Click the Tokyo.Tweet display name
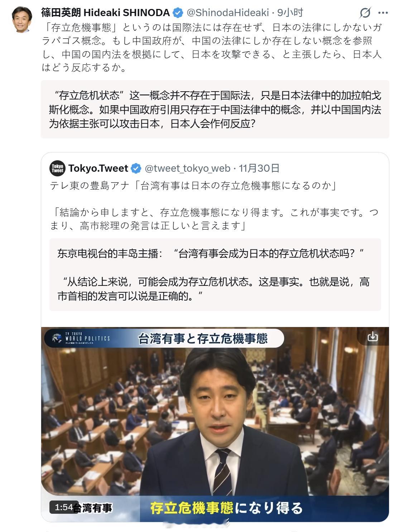The height and width of the screenshot is (532, 394). click(x=98, y=168)
